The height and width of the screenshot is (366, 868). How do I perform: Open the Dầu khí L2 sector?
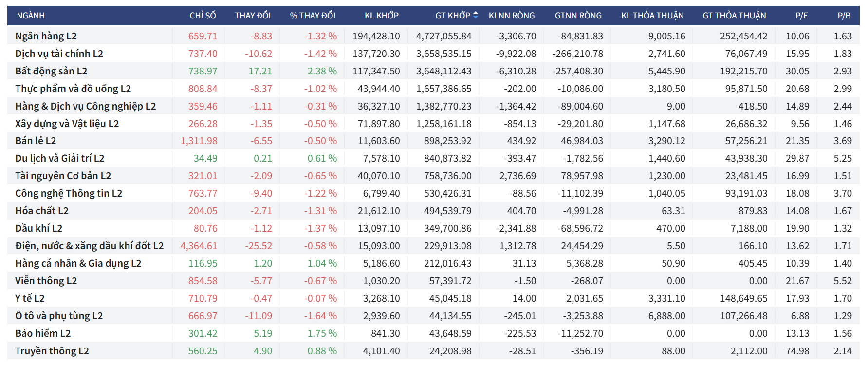point(38,228)
